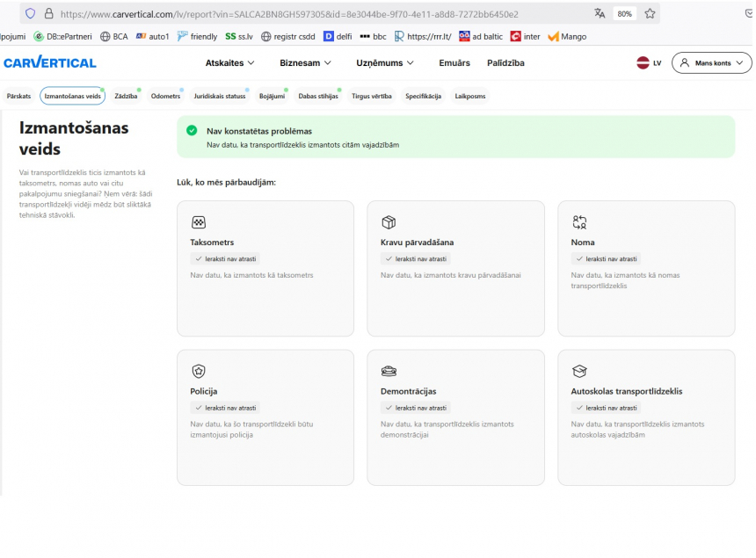Click the 'Kravu pārvadāšana' card title
Viewport: 756px width, 558px height.
click(x=417, y=243)
